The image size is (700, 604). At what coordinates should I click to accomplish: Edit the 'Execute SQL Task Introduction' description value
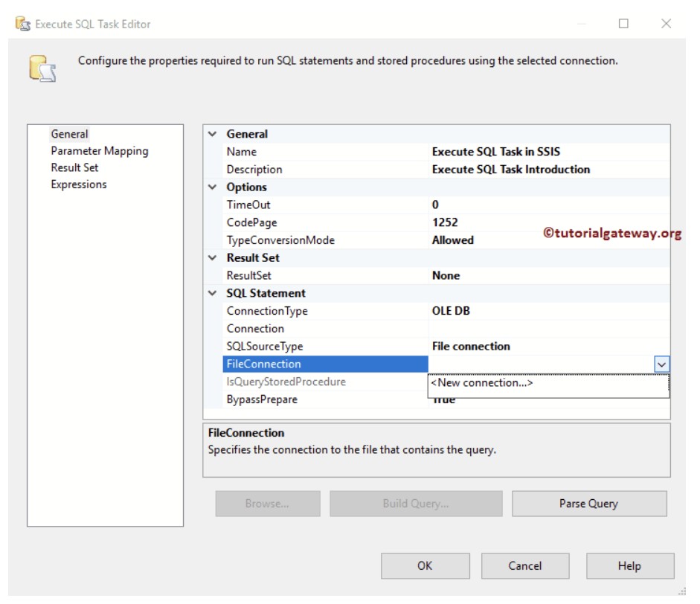511,170
